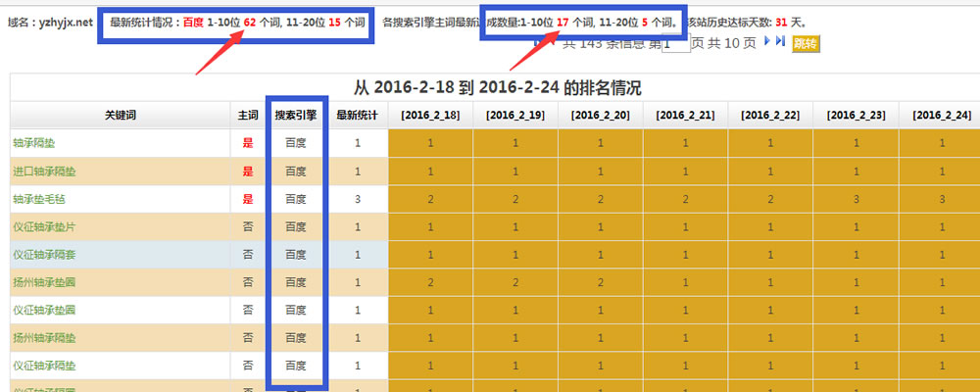Go to the next page arrow
Viewport: 980px width, 392px height.
pos(768,42)
